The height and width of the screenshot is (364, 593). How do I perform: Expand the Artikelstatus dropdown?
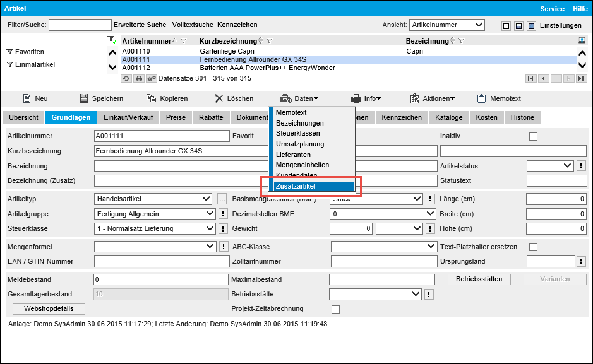tap(550, 166)
